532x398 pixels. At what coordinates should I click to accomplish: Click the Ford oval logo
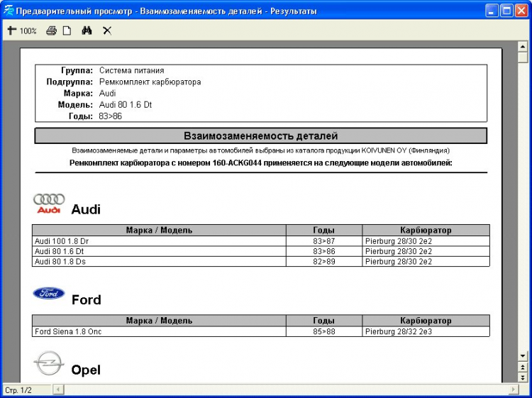click(x=49, y=294)
